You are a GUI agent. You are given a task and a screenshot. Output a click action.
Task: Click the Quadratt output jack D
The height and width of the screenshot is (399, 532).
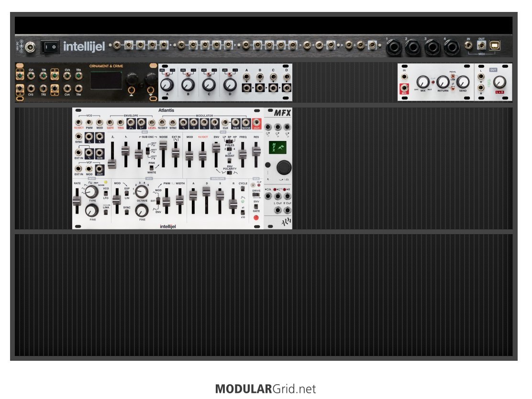(287, 88)
